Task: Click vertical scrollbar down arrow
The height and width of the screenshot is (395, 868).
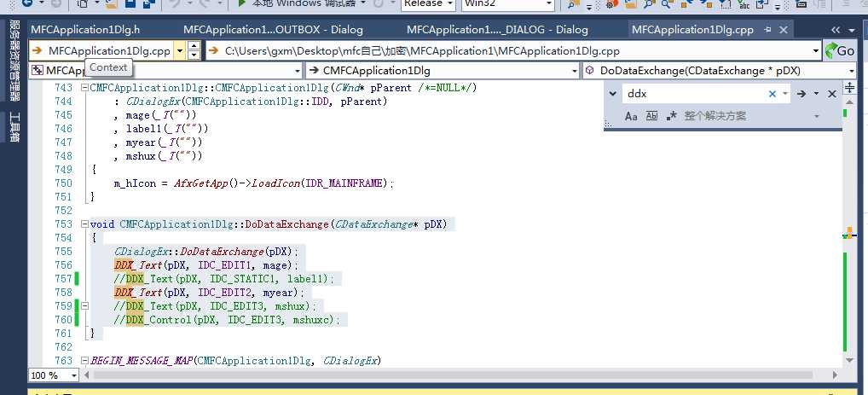Action: 849,361
